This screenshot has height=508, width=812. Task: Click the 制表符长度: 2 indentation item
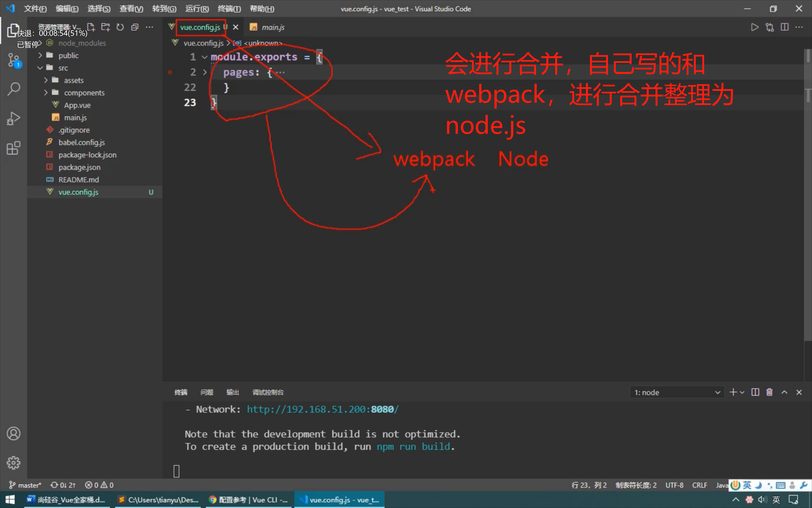click(x=636, y=485)
